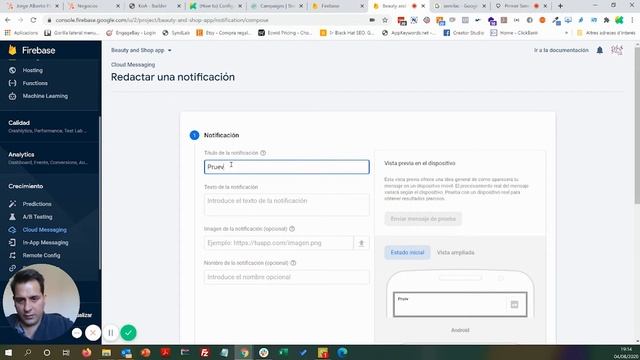
Task: Open FileZilla from the taskbar
Action: pyautogui.click(x=204, y=352)
